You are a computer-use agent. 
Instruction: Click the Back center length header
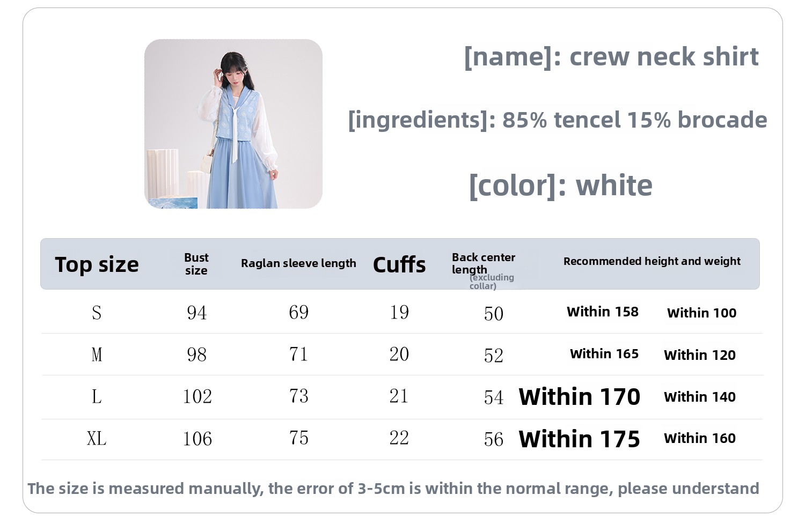tap(484, 270)
